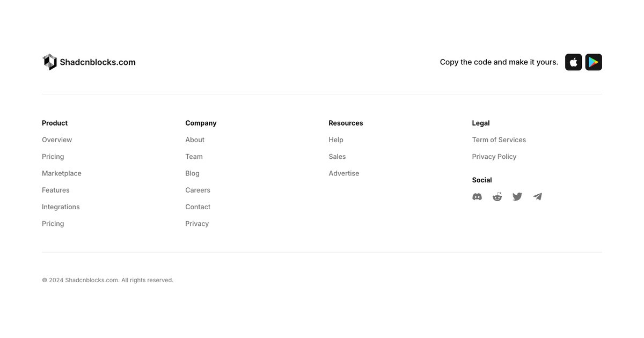Open the Twitter social icon

tap(517, 197)
